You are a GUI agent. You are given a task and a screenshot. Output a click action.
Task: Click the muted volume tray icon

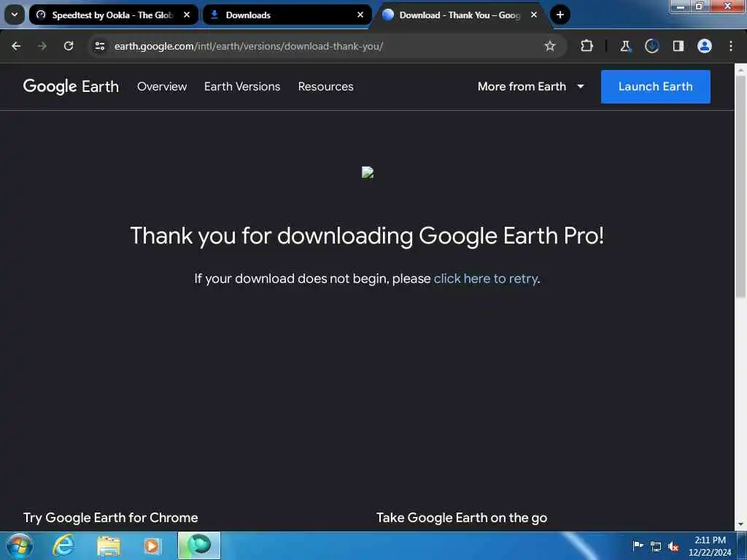tap(673, 546)
